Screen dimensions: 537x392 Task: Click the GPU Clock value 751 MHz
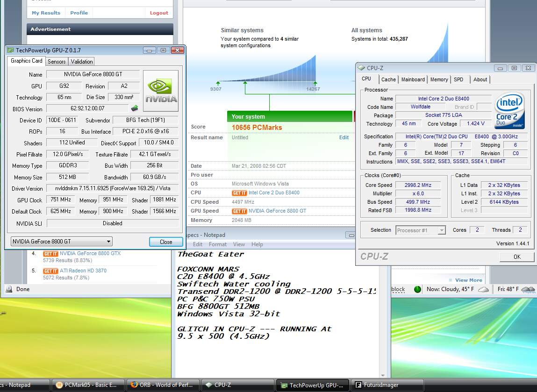tap(61, 200)
